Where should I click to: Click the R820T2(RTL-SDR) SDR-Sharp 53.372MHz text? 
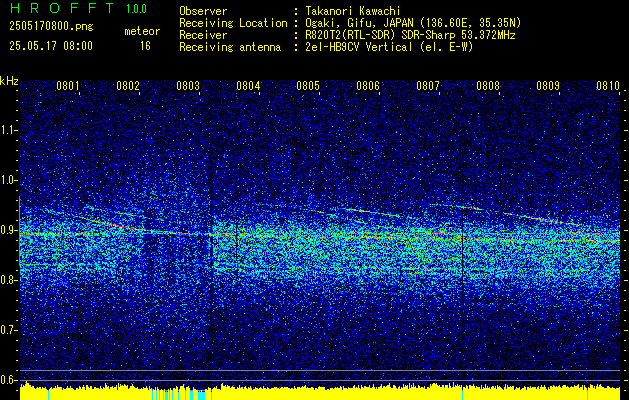(x=410, y=35)
